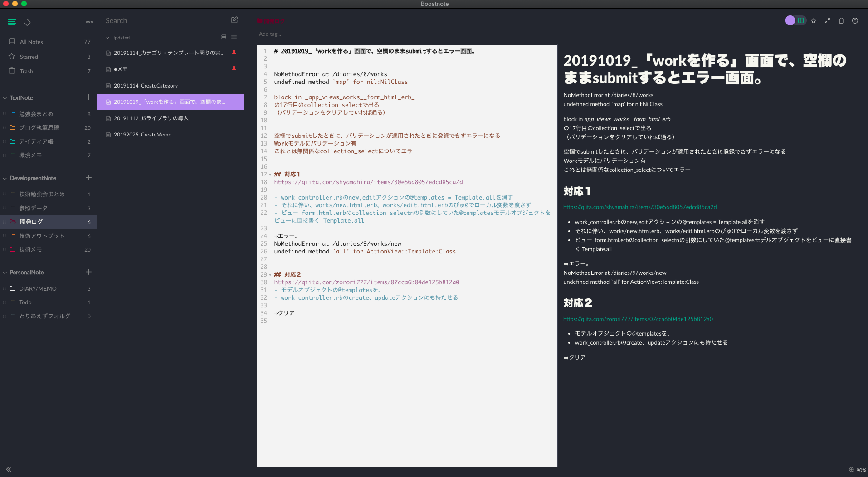Viewport: 868px width, 477px height.
Task: Star the current note
Action: 814,21
